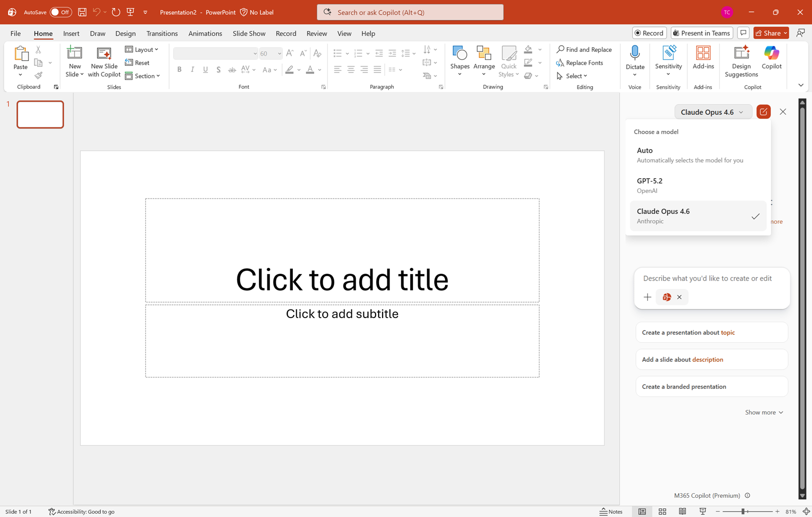The image size is (812, 517).
Task: Click Create a branded presentation suggestion
Action: [x=711, y=387]
